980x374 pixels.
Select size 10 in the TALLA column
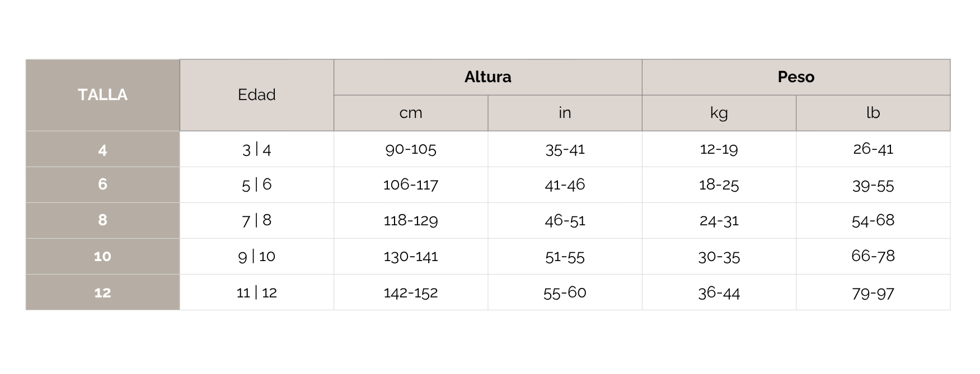point(102,257)
